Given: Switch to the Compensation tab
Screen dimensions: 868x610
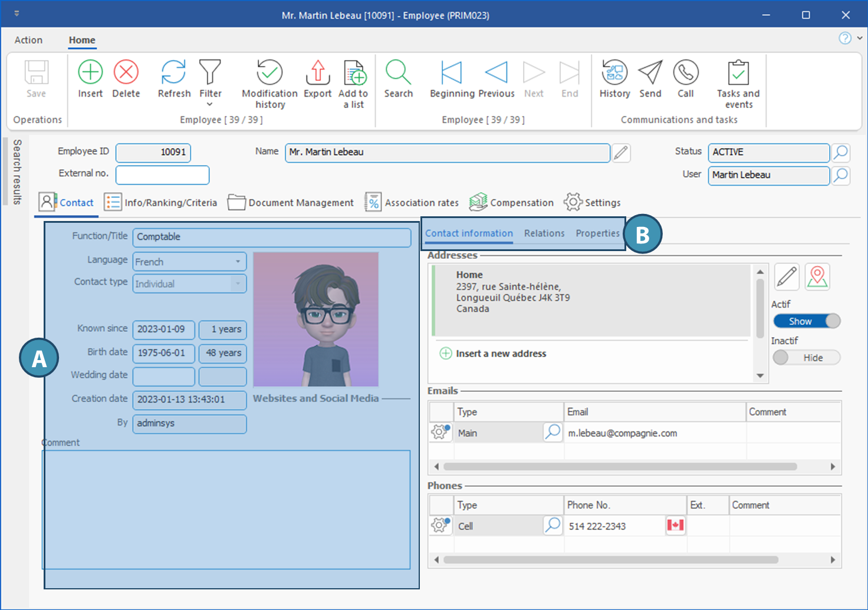Looking at the screenshot, I should pyautogui.click(x=511, y=203).
